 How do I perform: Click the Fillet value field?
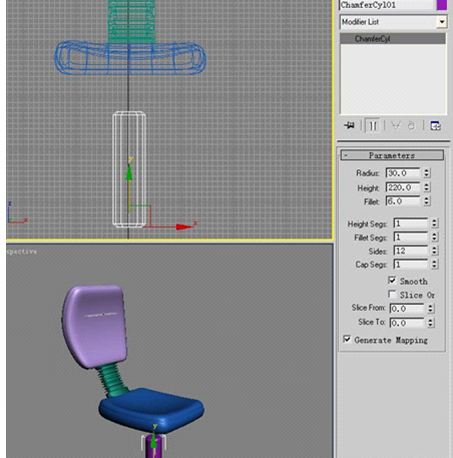pyautogui.click(x=403, y=201)
